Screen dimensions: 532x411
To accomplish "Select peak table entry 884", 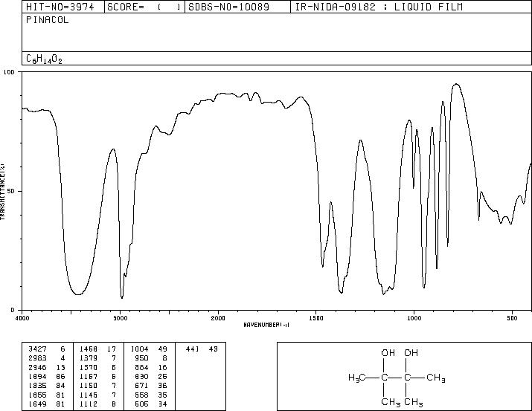I will click(141, 367).
